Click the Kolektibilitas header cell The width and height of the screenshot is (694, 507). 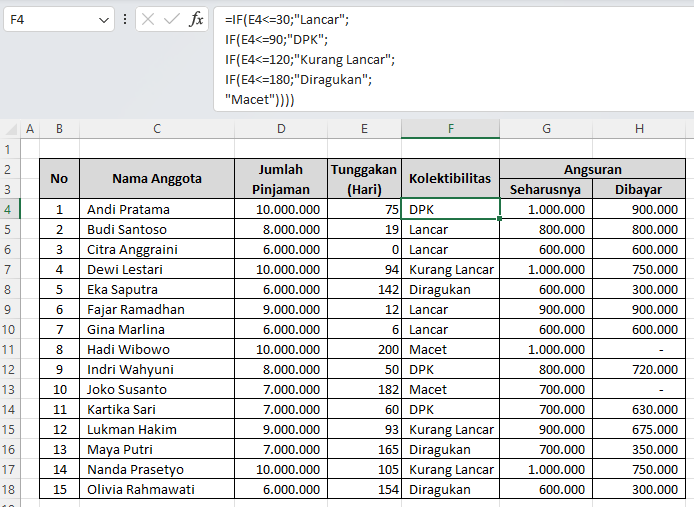tap(450, 179)
